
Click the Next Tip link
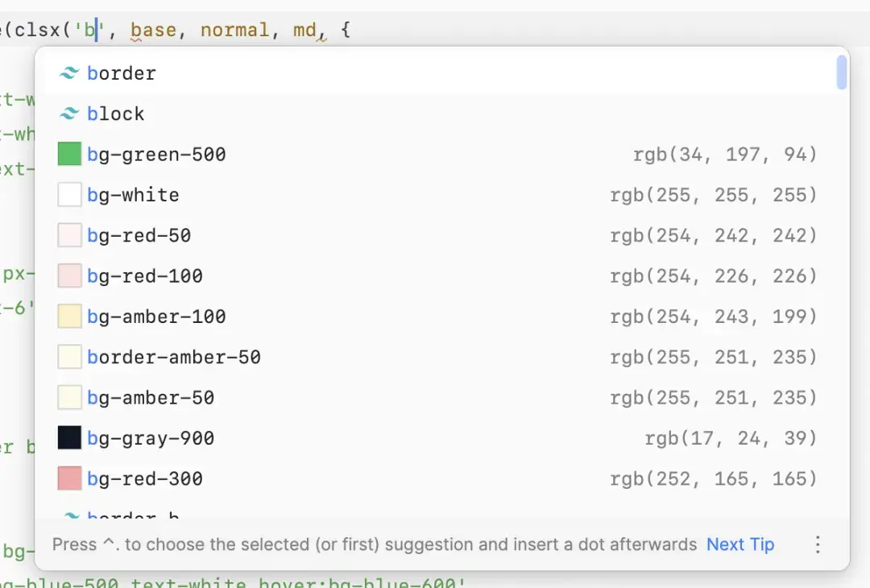tap(740, 545)
